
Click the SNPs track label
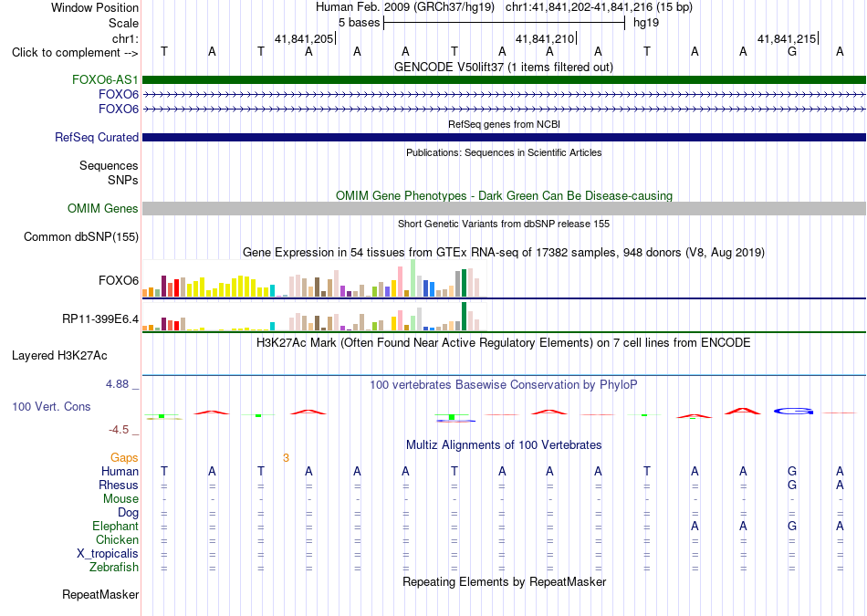[123, 181]
